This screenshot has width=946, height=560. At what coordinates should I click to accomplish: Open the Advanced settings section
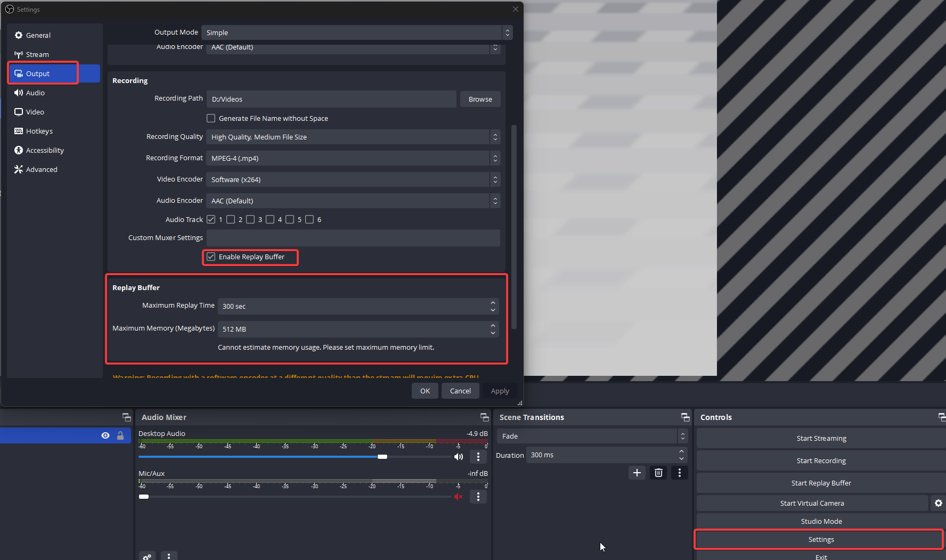pos(42,169)
